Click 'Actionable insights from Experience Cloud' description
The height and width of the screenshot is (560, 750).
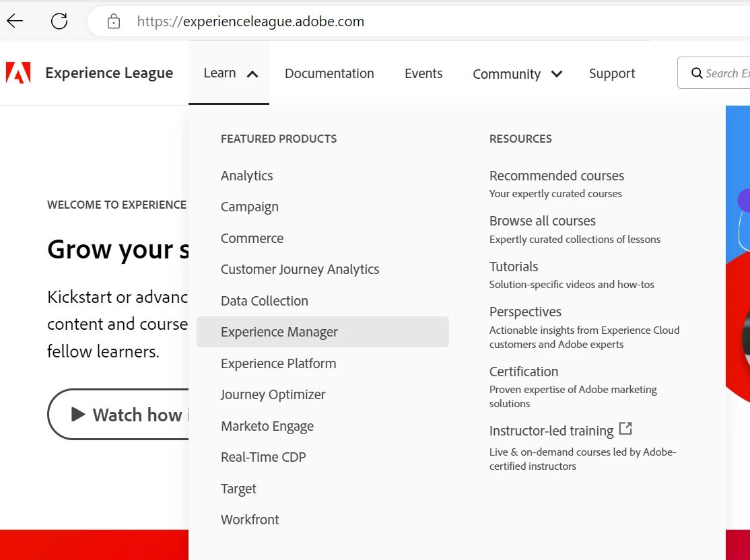(584, 337)
